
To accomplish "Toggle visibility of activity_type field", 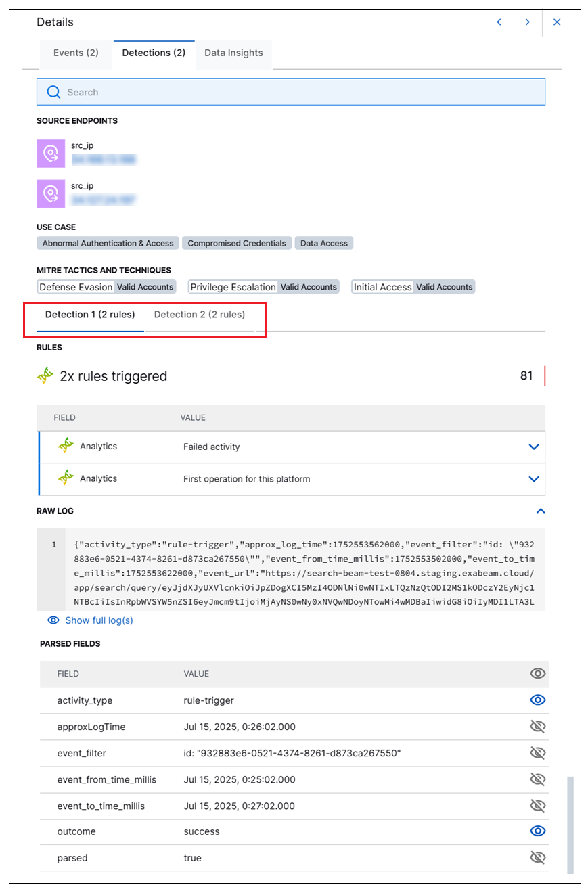I will point(538,700).
